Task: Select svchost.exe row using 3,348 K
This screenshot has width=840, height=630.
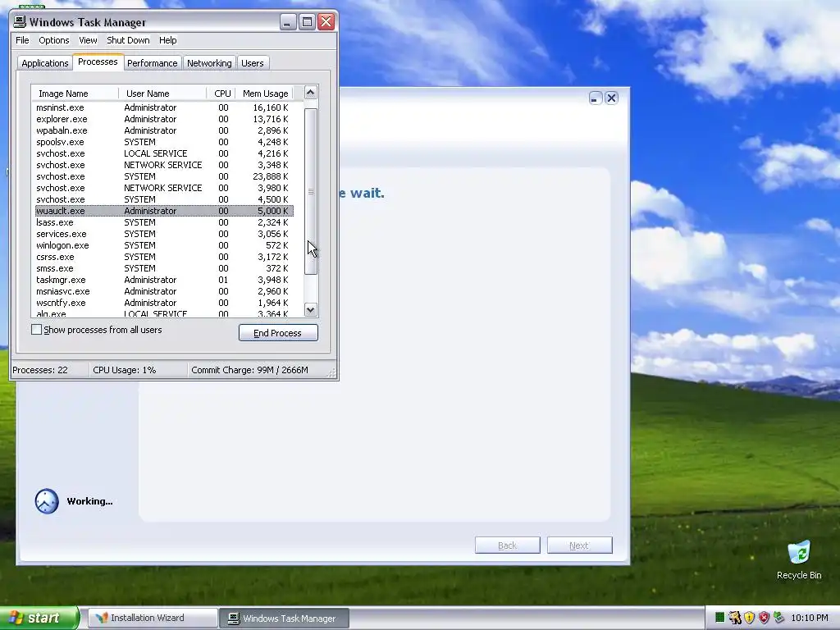Action: click(x=164, y=165)
